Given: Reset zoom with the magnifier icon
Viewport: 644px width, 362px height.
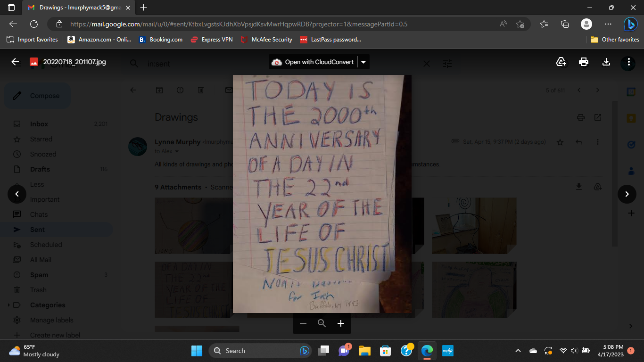Looking at the screenshot, I should [x=322, y=323].
